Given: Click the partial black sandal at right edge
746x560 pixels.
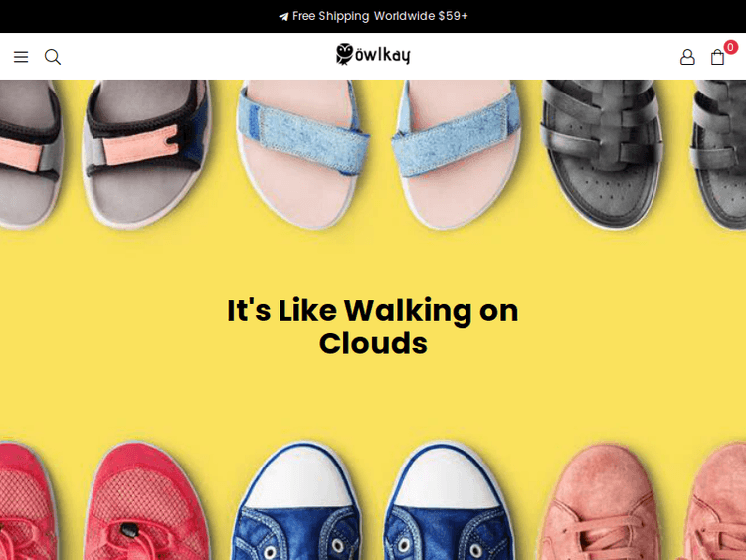Looking at the screenshot, I should pos(719,153).
